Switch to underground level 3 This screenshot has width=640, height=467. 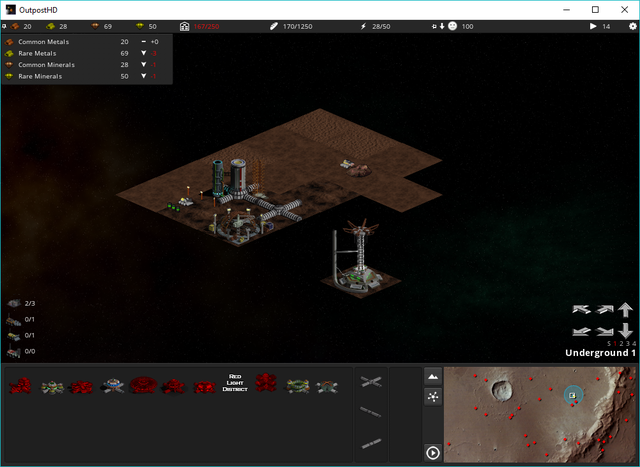(628, 344)
